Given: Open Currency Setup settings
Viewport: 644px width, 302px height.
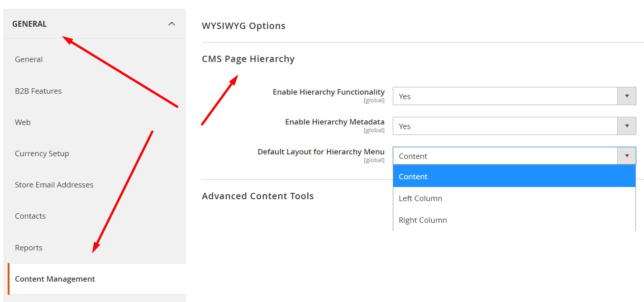Looking at the screenshot, I should tap(42, 153).
